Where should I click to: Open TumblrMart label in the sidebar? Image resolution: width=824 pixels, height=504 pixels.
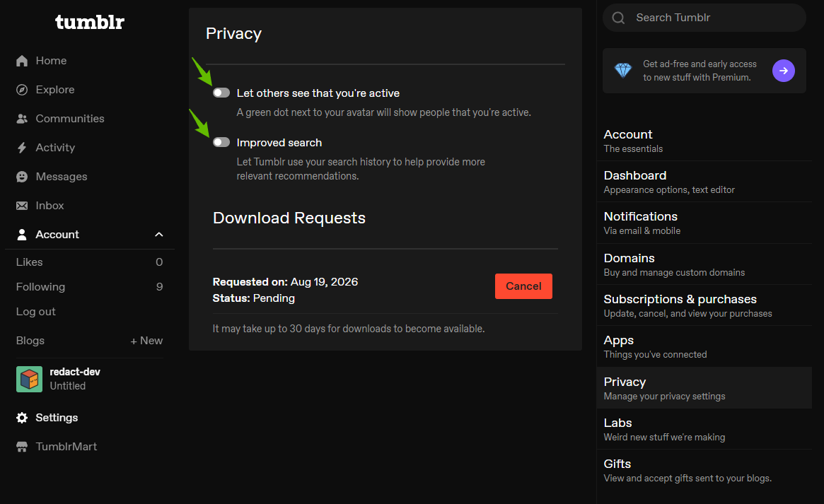click(66, 447)
